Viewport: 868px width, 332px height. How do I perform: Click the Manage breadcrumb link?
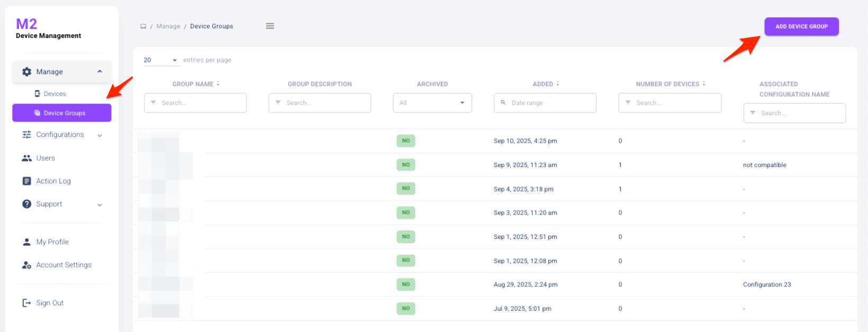pyautogui.click(x=168, y=26)
